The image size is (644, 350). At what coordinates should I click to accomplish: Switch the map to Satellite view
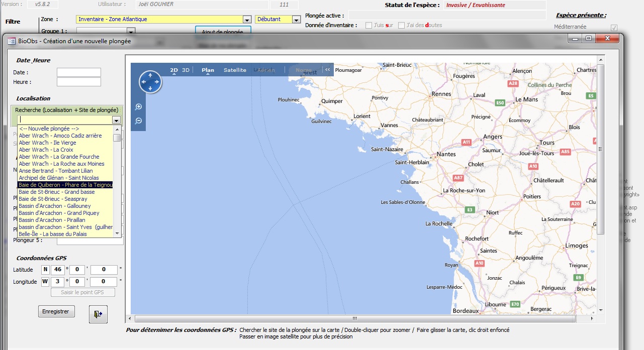tap(235, 70)
